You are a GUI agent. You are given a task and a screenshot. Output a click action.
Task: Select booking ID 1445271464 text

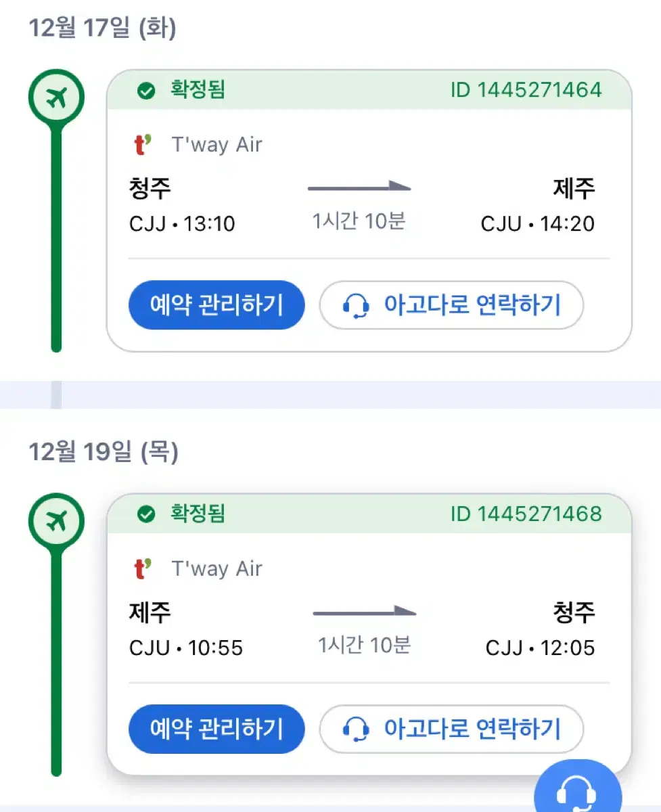point(526,90)
